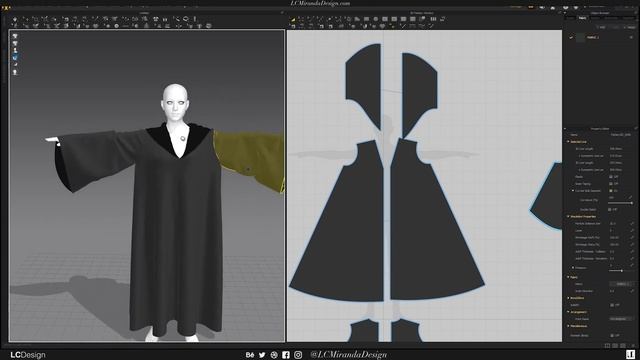Click the pencil icon next to Curvature value
Screen dimensions: 640x360
[x=631, y=198]
